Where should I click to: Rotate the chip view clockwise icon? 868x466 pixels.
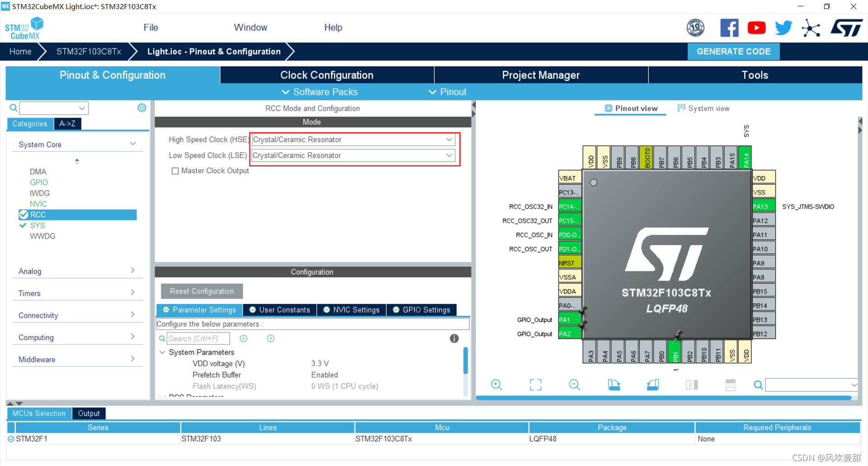[x=614, y=385]
